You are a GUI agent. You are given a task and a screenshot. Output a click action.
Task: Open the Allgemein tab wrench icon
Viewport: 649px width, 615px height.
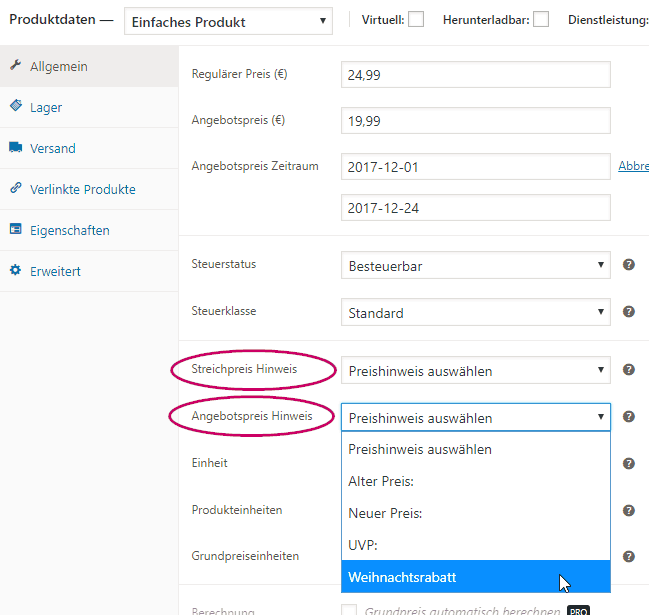[x=16, y=65]
